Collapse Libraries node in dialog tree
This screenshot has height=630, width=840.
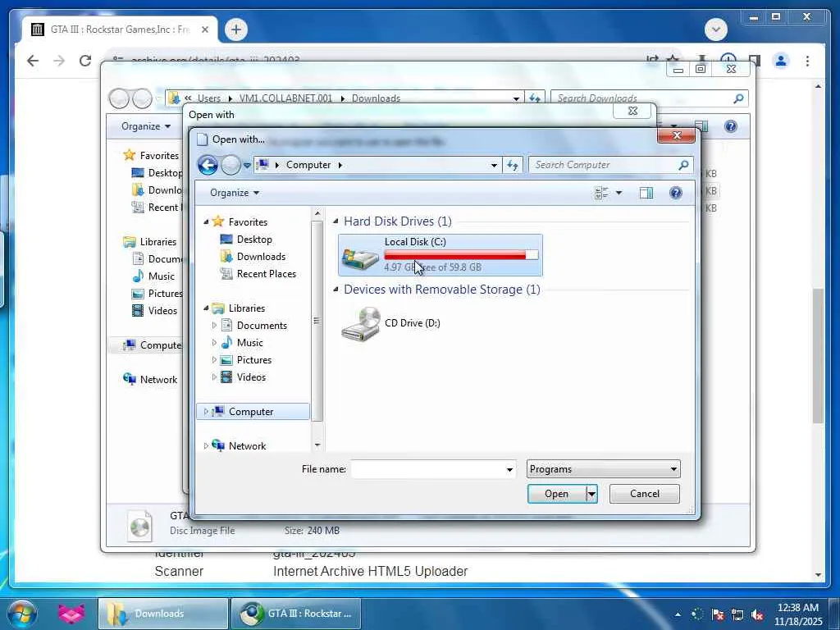206,308
